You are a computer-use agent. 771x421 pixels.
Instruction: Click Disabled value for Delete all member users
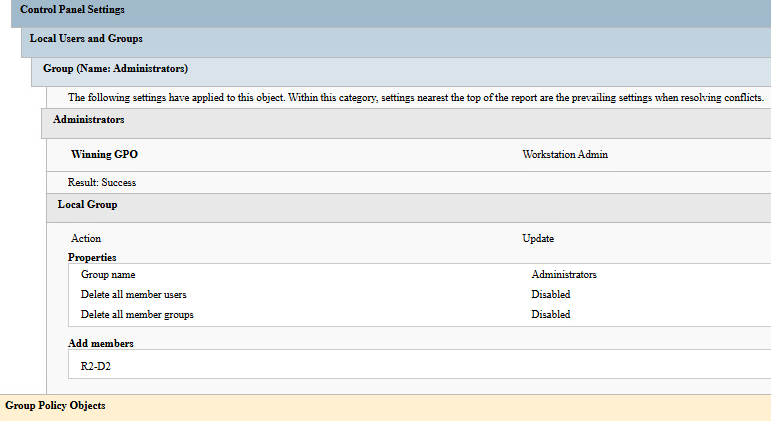coord(551,294)
